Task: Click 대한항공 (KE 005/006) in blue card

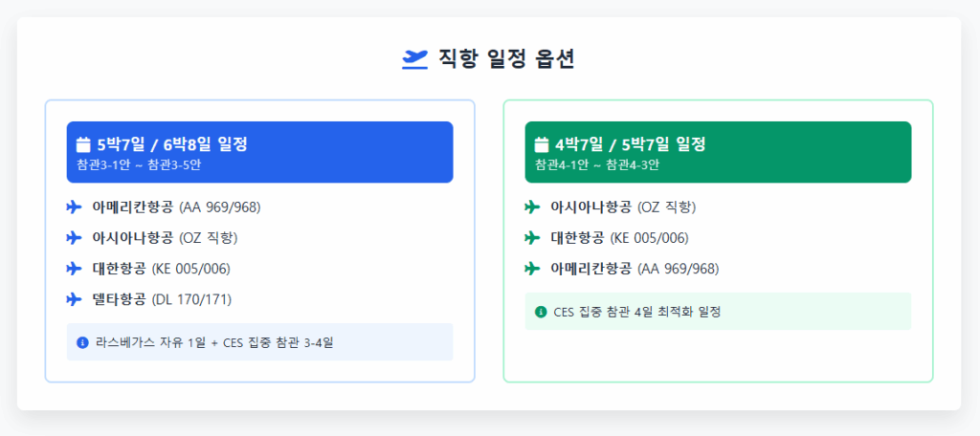Action: (x=161, y=270)
